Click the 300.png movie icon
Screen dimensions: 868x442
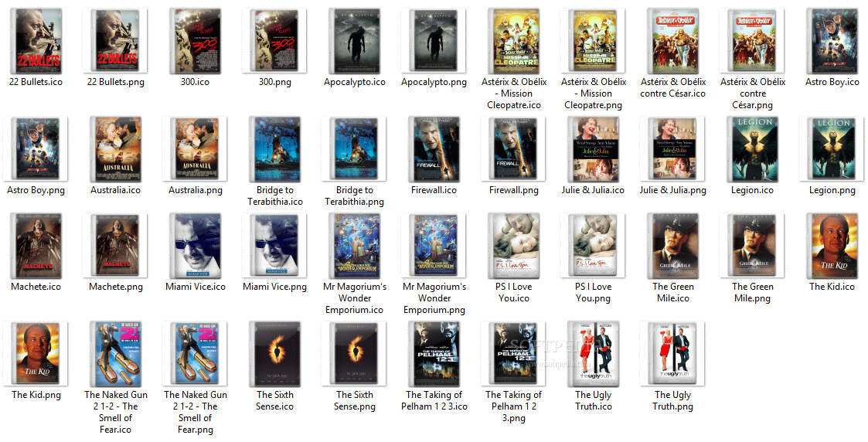click(x=275, y=41)
